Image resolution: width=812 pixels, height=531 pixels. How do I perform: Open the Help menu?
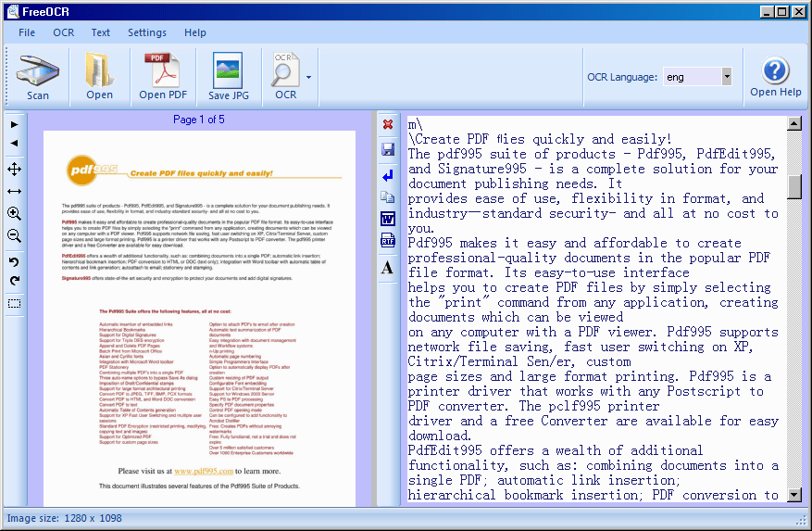click(195, 32)
